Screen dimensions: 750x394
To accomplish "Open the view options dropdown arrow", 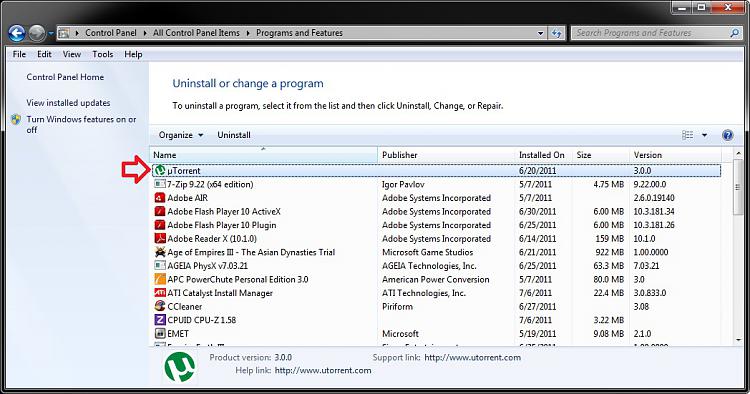I will click(704, 135).
